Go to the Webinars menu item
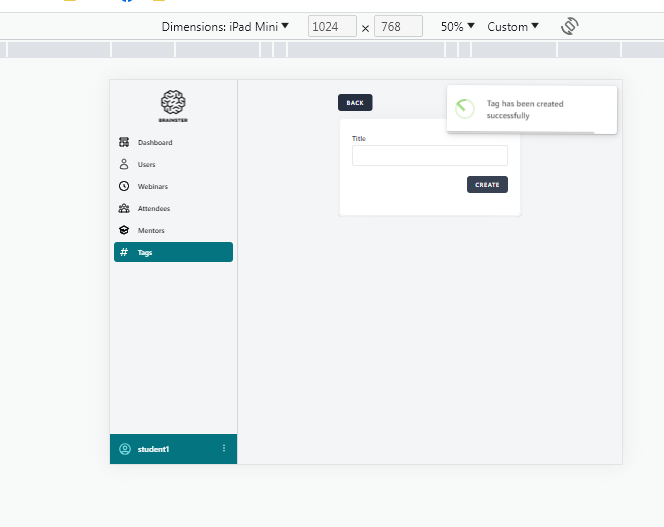 153,186
